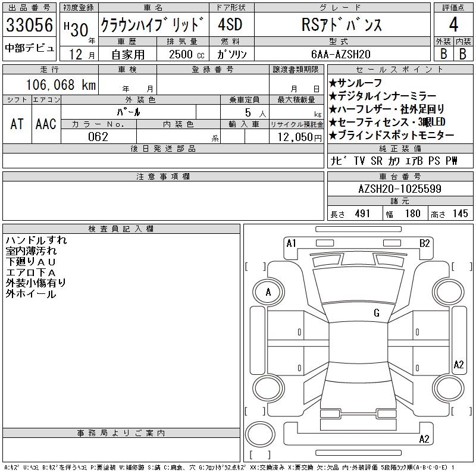The width and height of the screenshot is (476, 476).
Task: Click the length value 491
Action: [x=362, y=214]
